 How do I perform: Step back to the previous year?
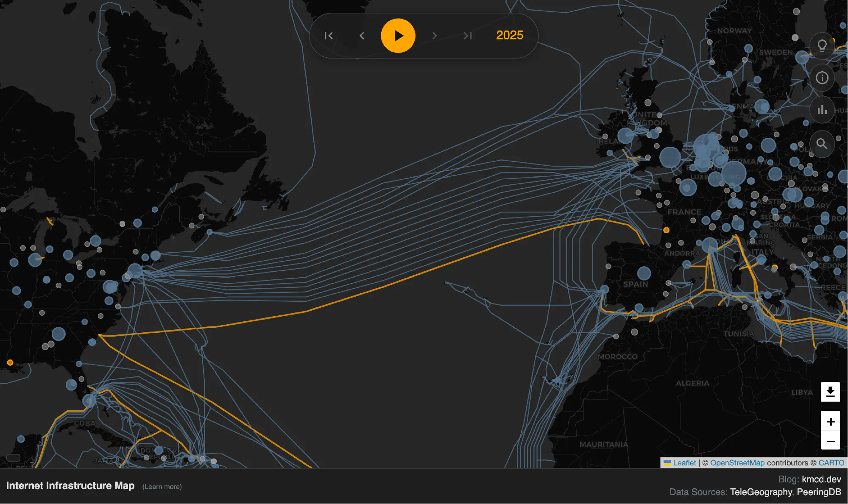click(x=362, y=36)
